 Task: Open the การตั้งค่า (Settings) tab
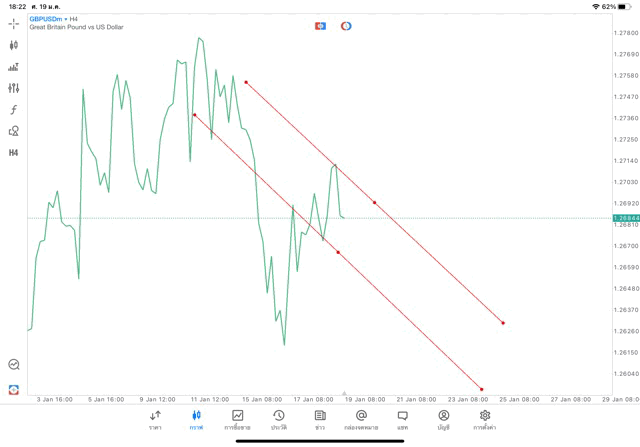pos(485,419)
